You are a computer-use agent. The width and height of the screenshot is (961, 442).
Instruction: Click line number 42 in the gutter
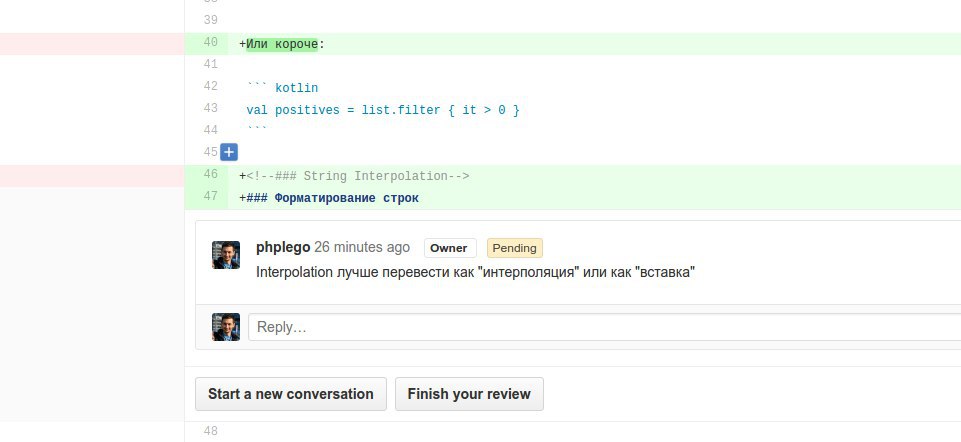pyautogui.click(x=210, y=86)
